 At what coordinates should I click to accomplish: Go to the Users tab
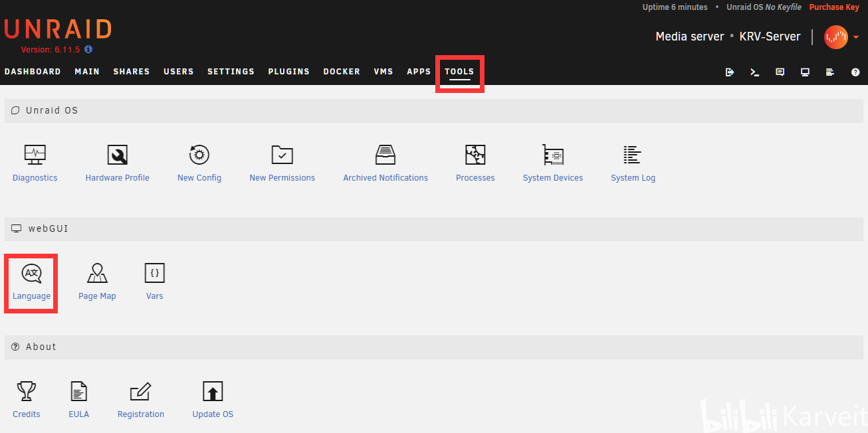(x=179, y=72)
